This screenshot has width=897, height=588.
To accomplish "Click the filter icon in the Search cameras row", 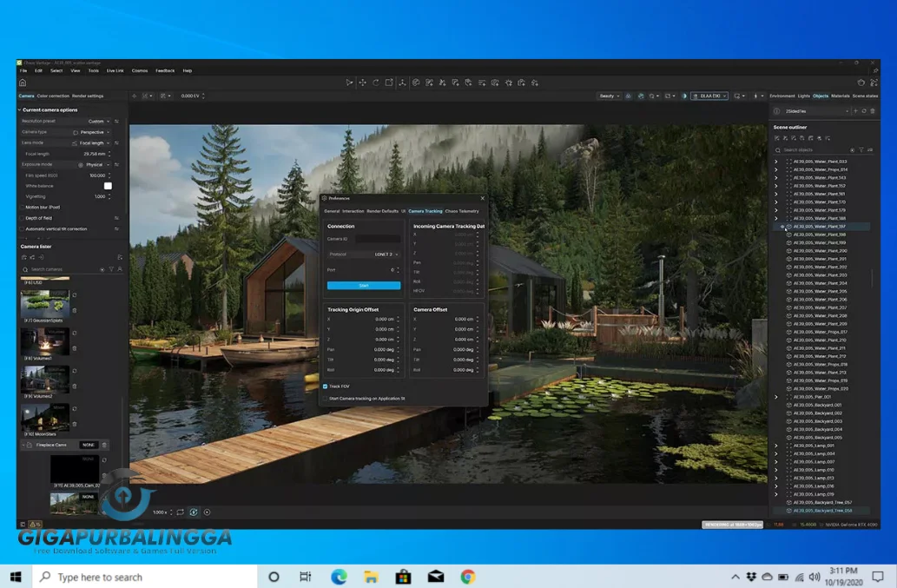I will coord(110,270).
